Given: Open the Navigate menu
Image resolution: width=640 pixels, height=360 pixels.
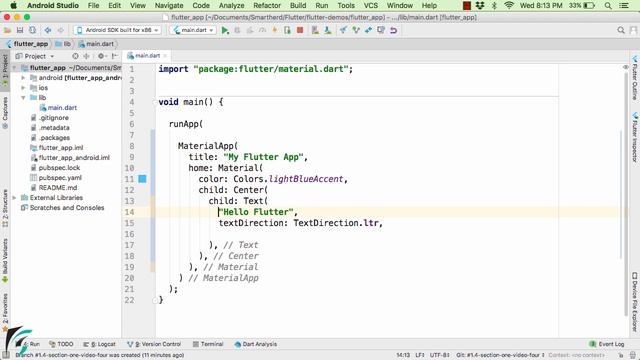Looking at the screenshot, I should tap(169, 6).
